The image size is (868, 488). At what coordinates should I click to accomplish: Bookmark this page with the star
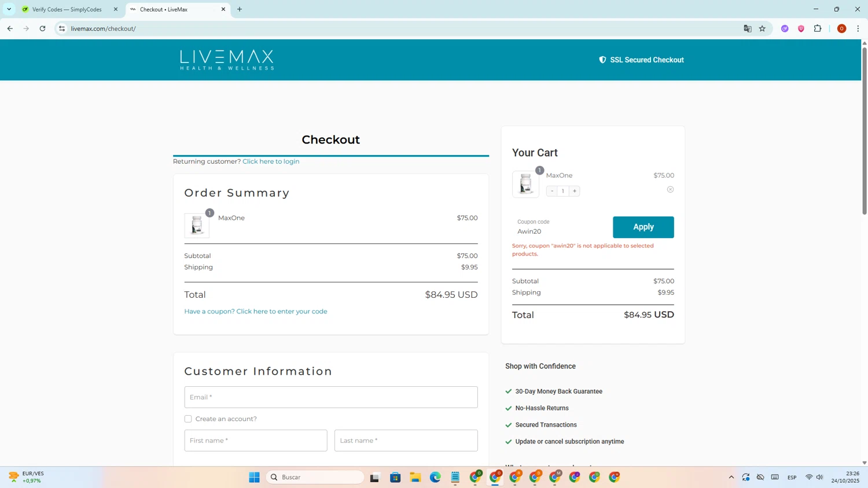pos(762,28)
